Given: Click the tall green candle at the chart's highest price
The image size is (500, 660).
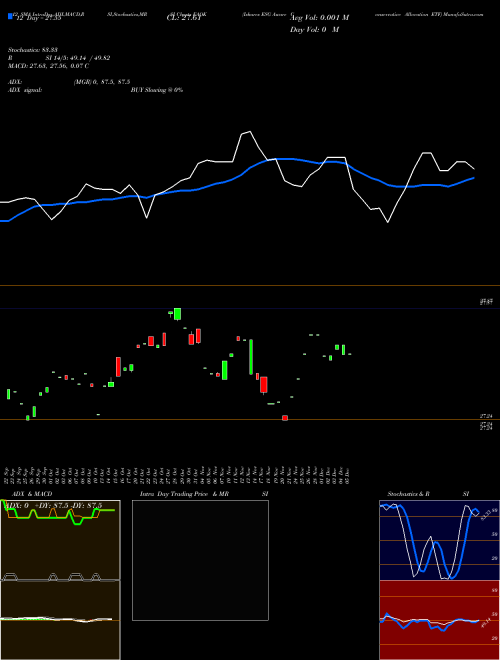Looking at the screenshot, I should coord(178,314).
